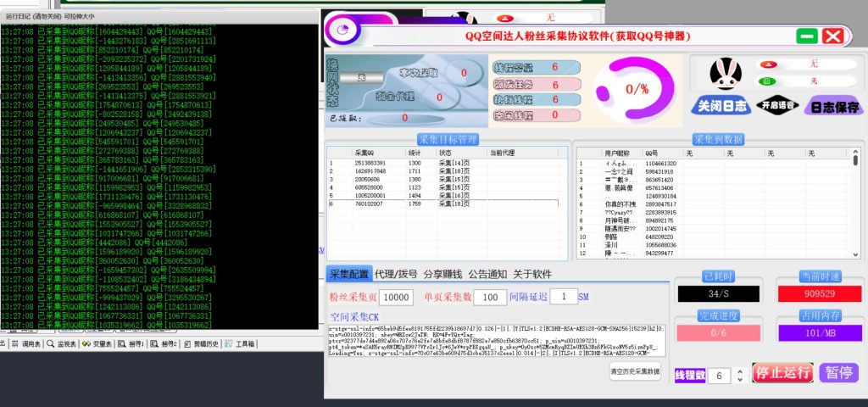This screenshot has width=868, height=407.
Task: Minimize with the green minus button
Action: [807, 36]
